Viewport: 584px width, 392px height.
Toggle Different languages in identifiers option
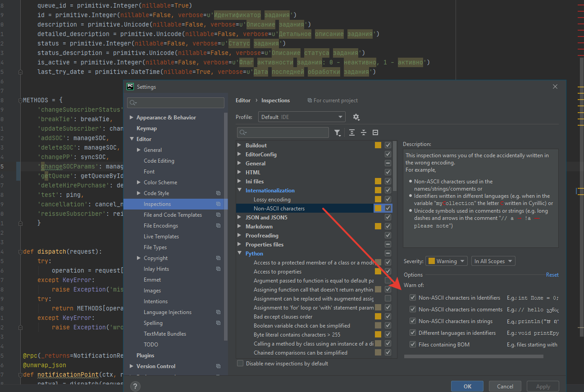[413, 333]
